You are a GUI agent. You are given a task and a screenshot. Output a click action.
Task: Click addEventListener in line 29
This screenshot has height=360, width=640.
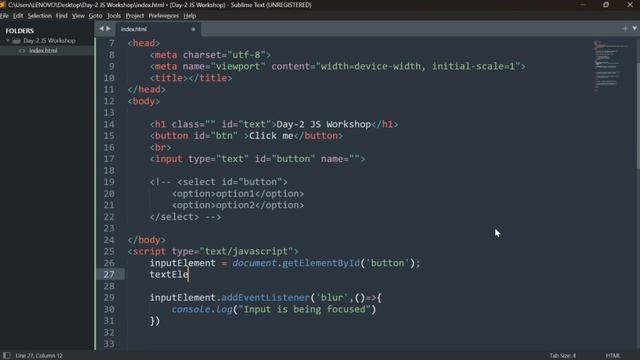point(266,298)
